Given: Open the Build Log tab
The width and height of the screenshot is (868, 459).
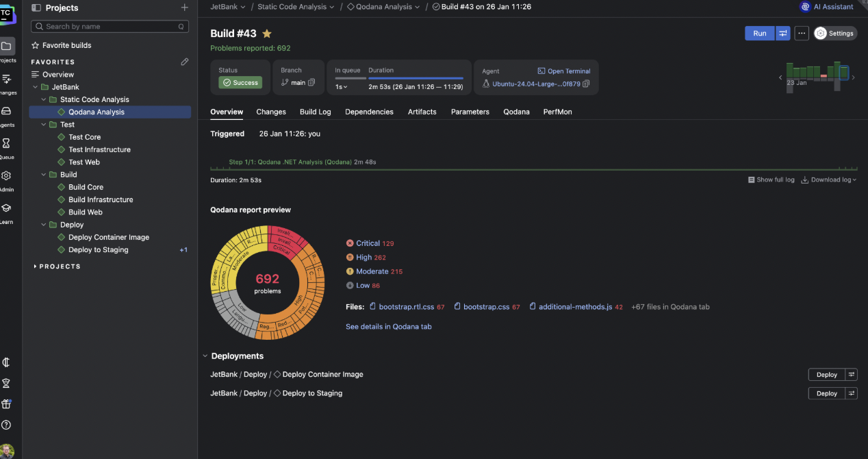Looking at the screenshot, I should point(315,112).
